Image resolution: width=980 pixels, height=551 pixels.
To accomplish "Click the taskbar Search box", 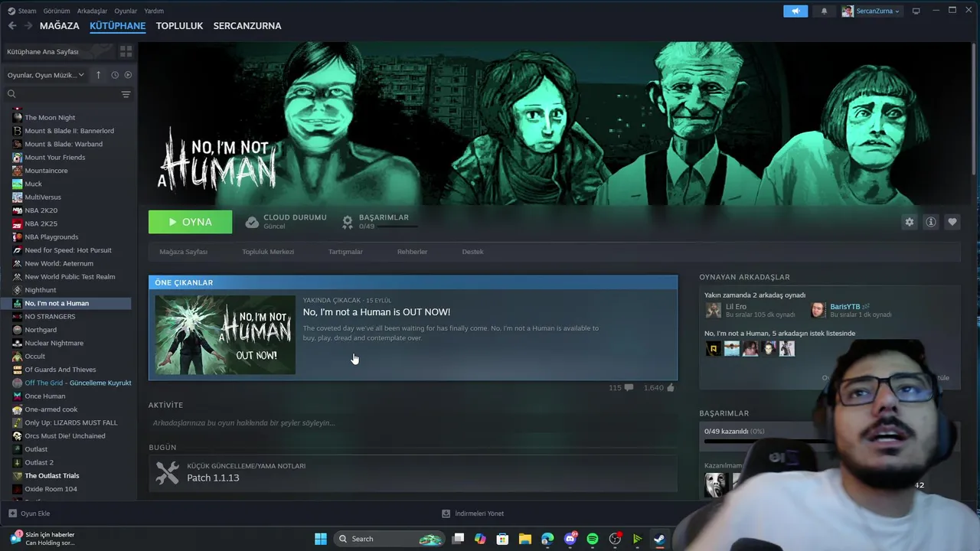I will 390,539.
